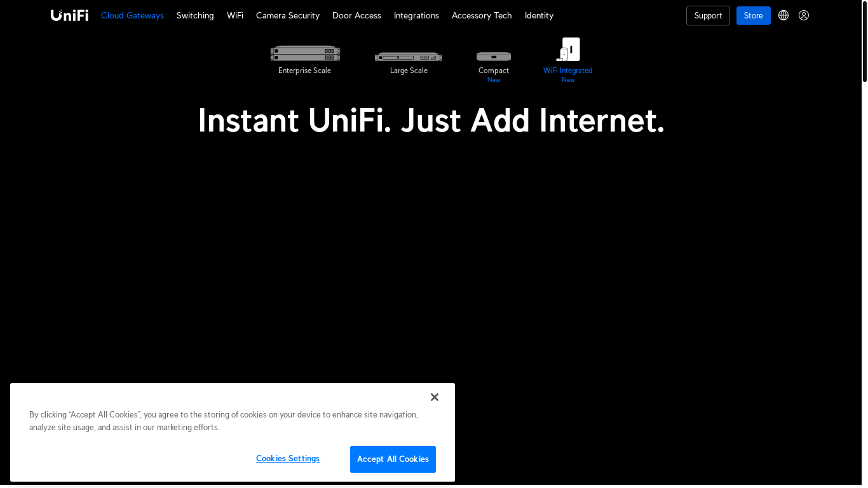Accept All Cookies
Screen dimensions: 868x488
point(393,459)
